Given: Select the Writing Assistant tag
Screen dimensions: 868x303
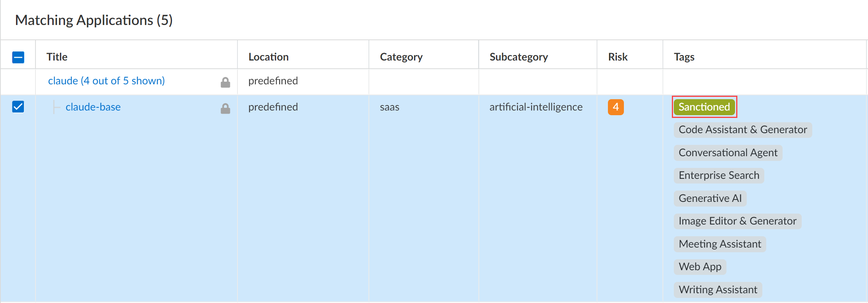Looking at the screenshot, I should (x=717, y=290).
